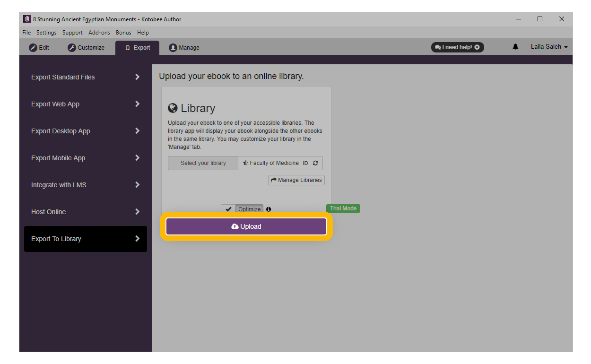Image resolution: width=591 pixels, height=364 pixels.
Task: Open the Laila Saleh account dropdown
Action: pos(548,47)
